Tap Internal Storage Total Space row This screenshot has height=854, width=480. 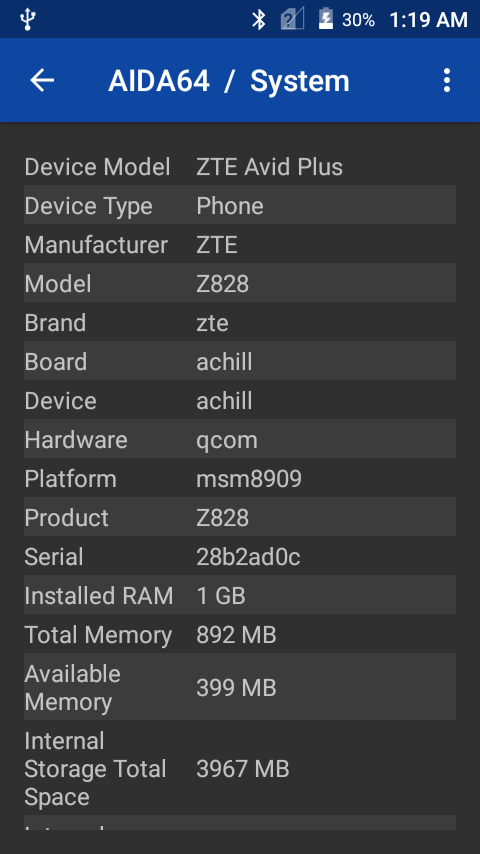(x=240, y=768)
